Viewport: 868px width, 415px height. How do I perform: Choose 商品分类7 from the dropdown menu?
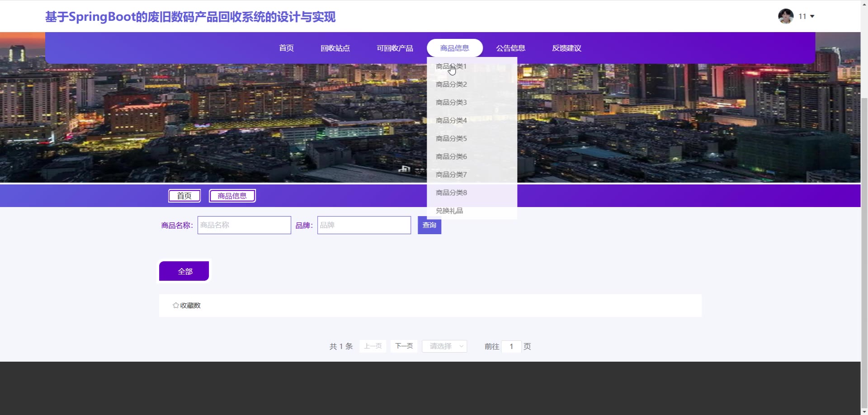[x=472, y=175]
